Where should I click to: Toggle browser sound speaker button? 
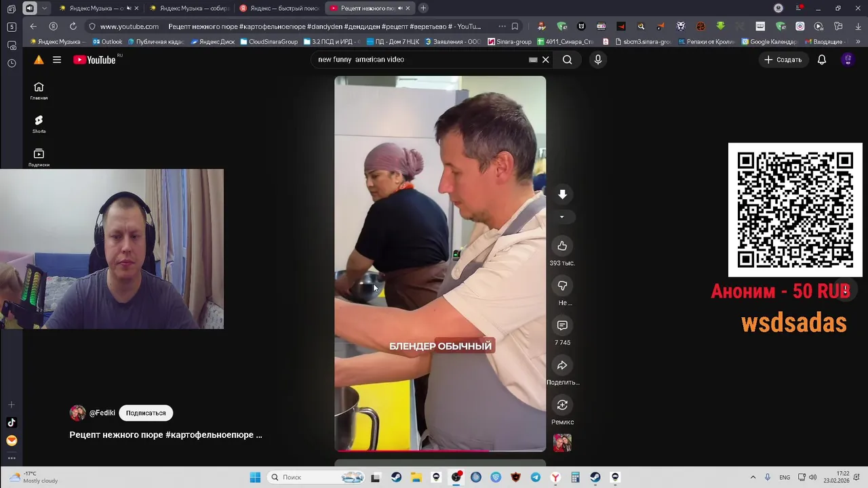point(30,8)
